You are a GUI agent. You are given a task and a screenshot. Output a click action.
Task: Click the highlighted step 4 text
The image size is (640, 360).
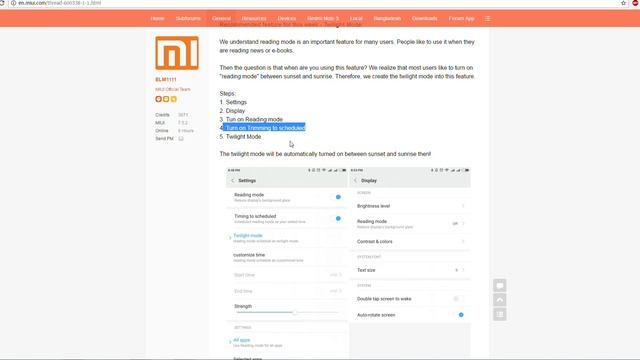[x=264, y=128]
